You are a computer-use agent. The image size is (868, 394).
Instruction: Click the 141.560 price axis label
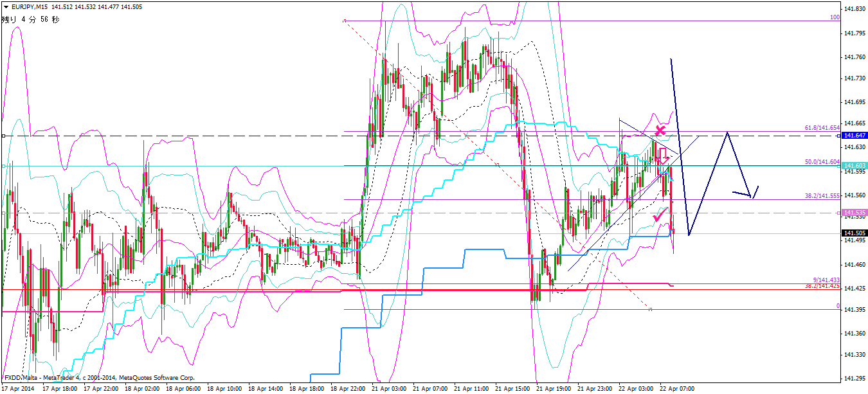point(855,195)
